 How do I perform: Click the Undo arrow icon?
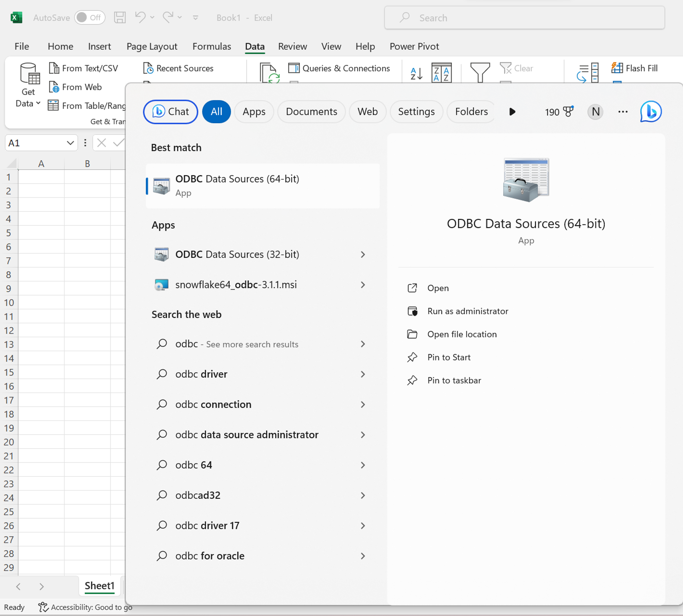click(x=140, y=17)
